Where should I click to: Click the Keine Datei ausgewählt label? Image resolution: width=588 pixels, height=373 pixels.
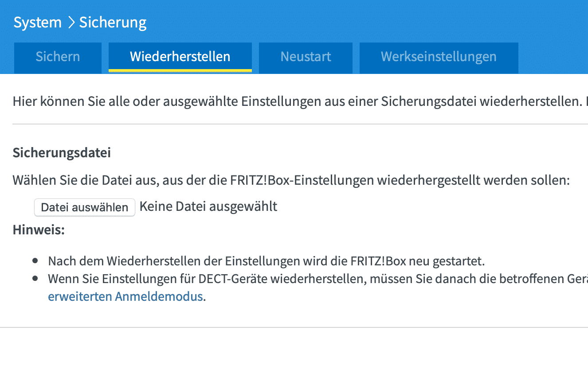(x=208, y=206)
